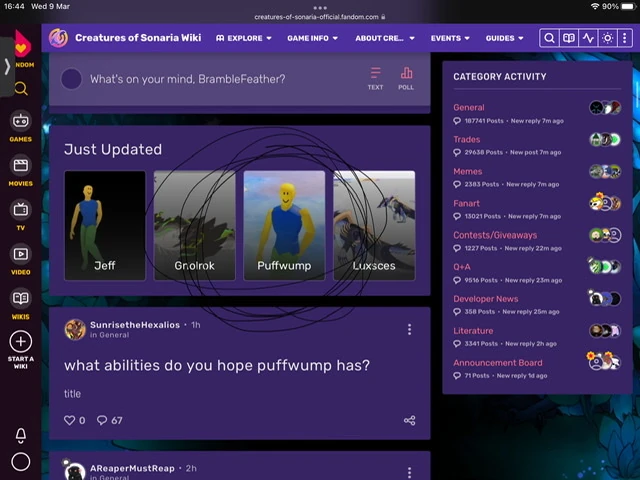This screenshot has height=480, width=640.
Task: Open the Wikis book icon
Action: pos(21,298)
